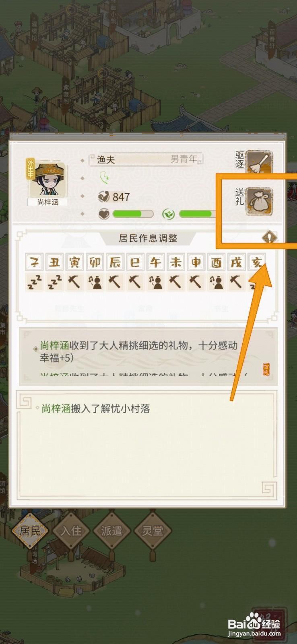This screenshot has height=644, width=297.
Task: Click the 尚梓涵 name link in move-in log
Action: (x=56, y=409)
